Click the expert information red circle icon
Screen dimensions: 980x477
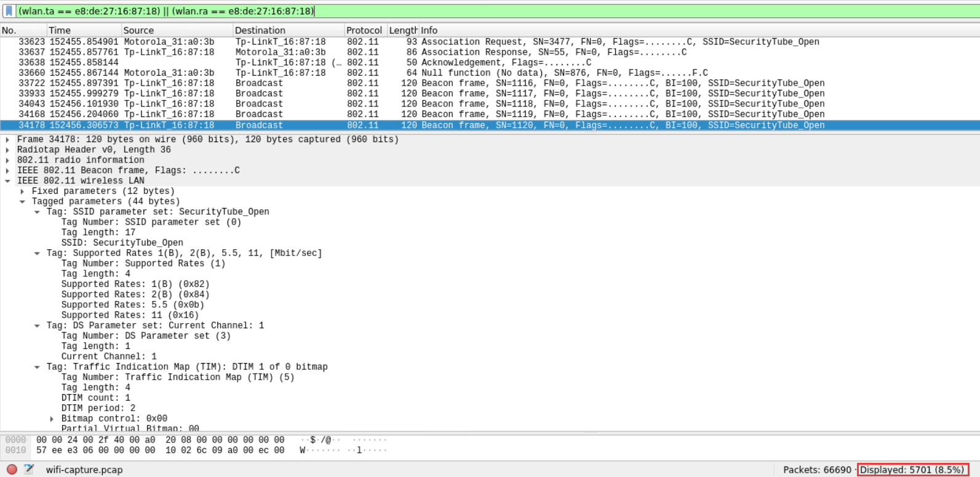12,469
